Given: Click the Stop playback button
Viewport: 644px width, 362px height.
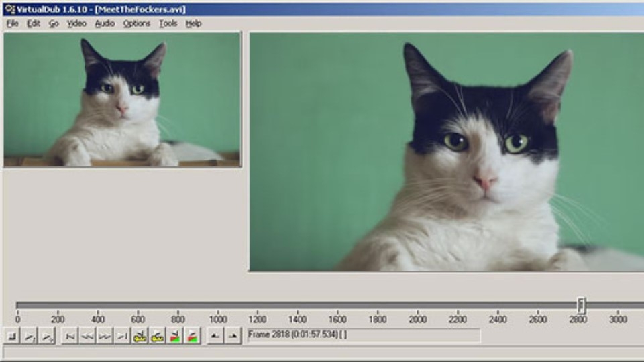Looking at the screenshot, I should (12, 336).
